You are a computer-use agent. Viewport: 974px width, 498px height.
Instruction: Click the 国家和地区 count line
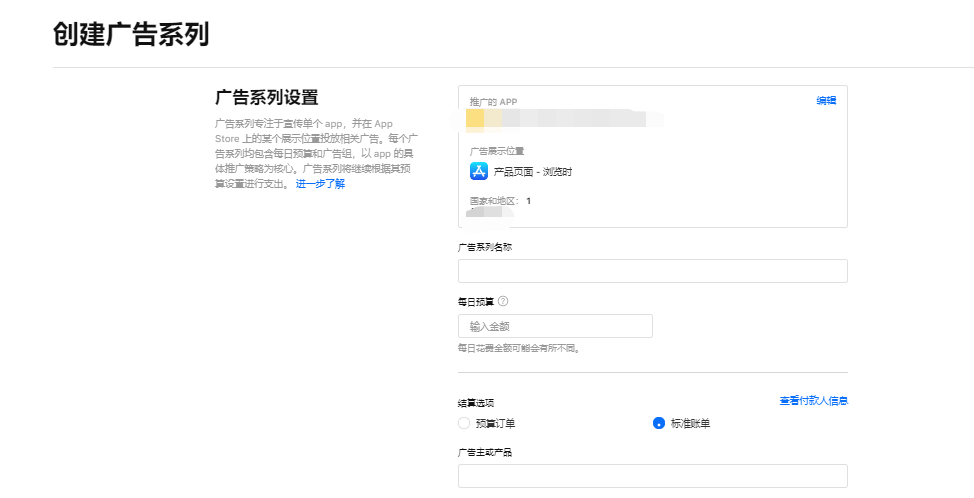(x=500, y=201)
